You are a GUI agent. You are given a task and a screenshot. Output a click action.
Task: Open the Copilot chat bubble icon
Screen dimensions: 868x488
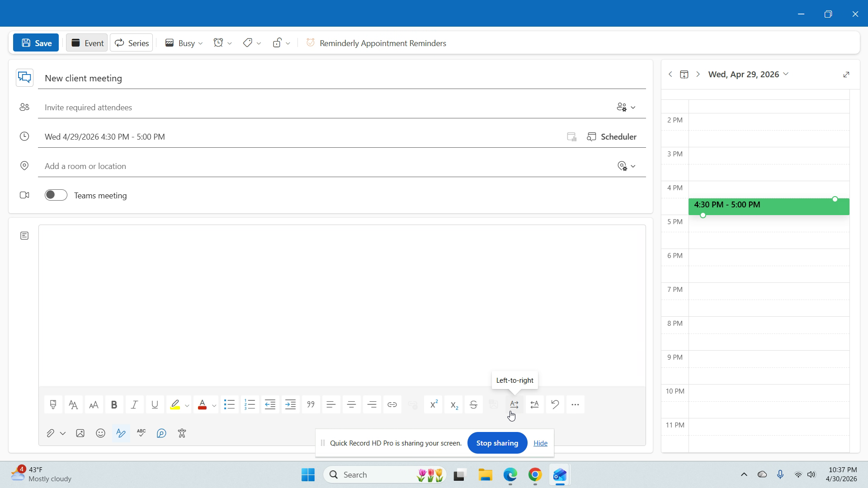click(161, 433)
